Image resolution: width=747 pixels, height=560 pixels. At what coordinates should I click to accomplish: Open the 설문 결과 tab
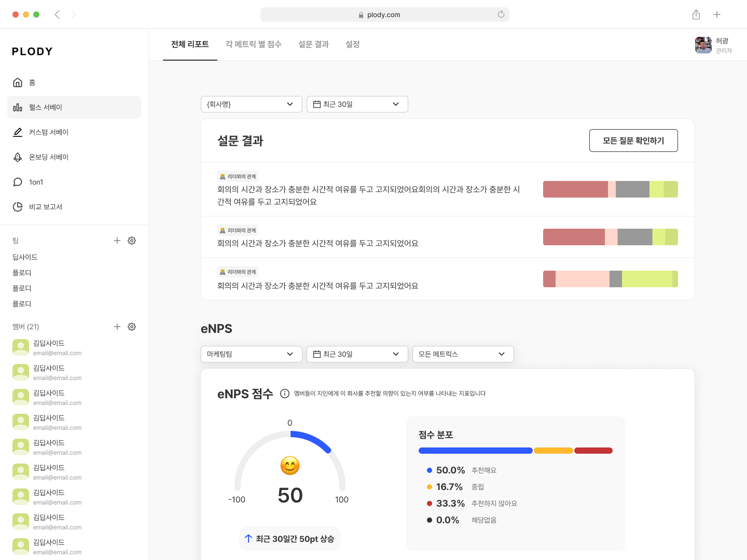(314, 45)
